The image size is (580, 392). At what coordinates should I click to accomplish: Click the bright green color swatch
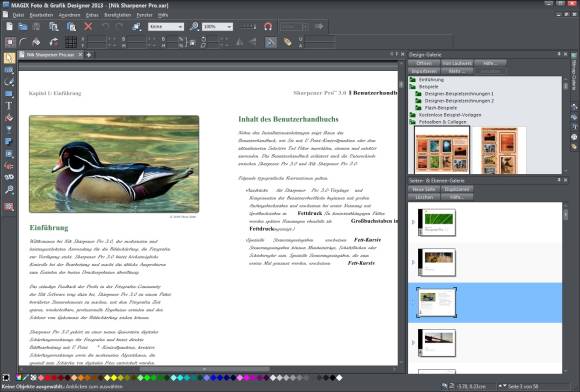147,378
